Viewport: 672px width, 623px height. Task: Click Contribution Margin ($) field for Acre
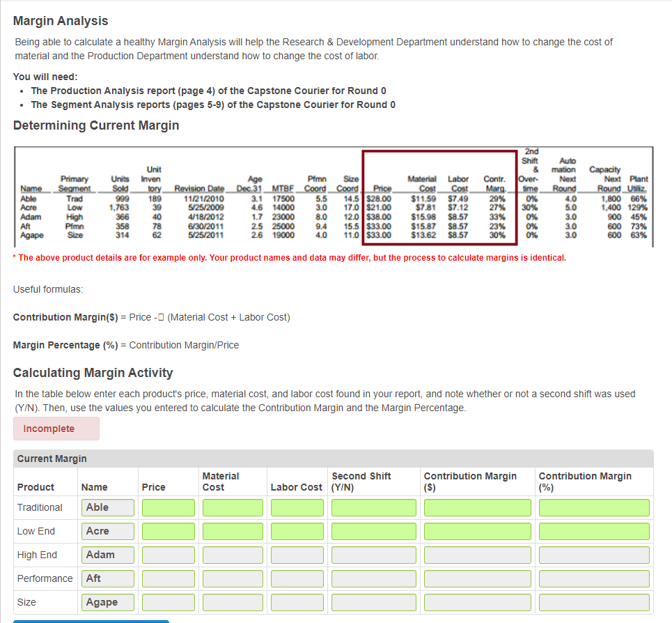[477, 531]
